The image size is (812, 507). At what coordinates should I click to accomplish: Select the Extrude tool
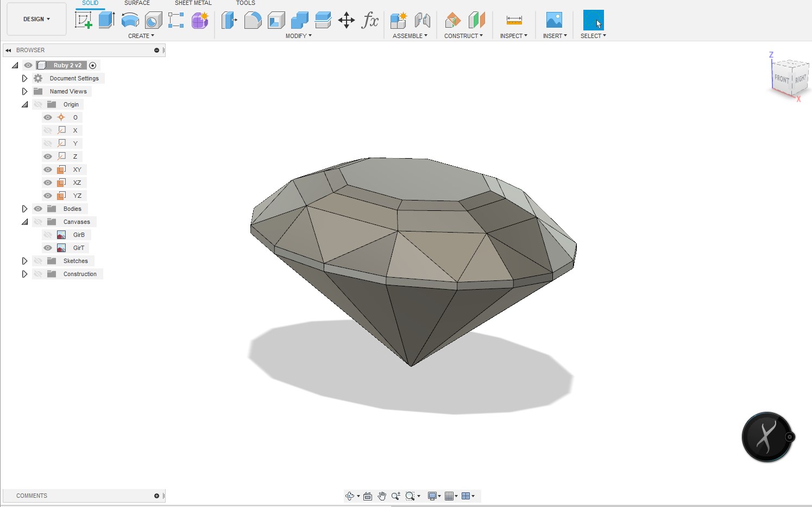pos(106,20)
